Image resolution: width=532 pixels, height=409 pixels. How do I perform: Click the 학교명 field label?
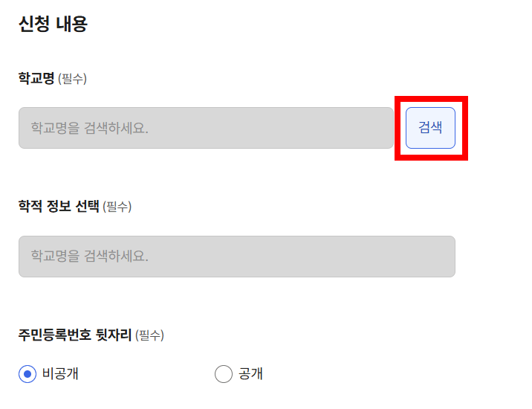[36, 78]
